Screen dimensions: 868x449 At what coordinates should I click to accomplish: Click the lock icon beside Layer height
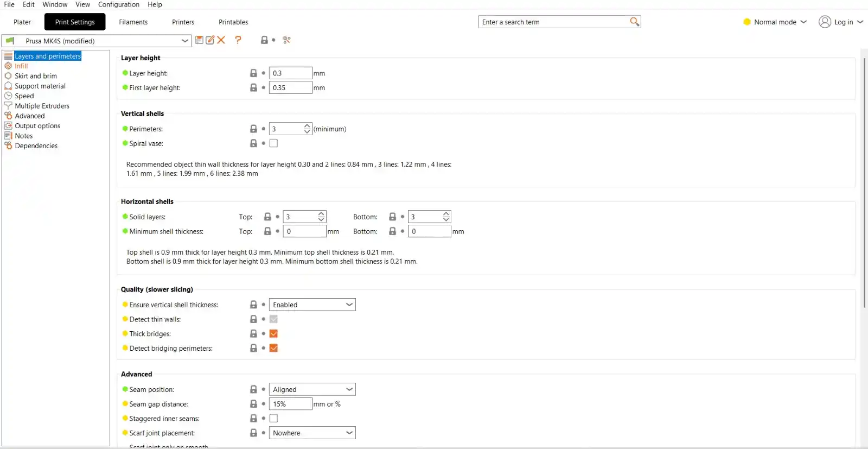[x=253, y=73]
